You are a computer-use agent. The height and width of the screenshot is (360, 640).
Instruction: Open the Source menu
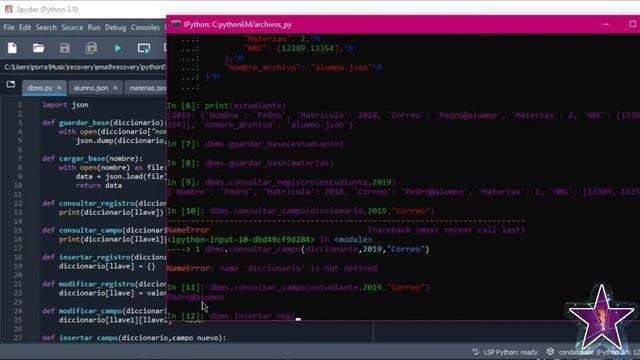coord(72,27)
